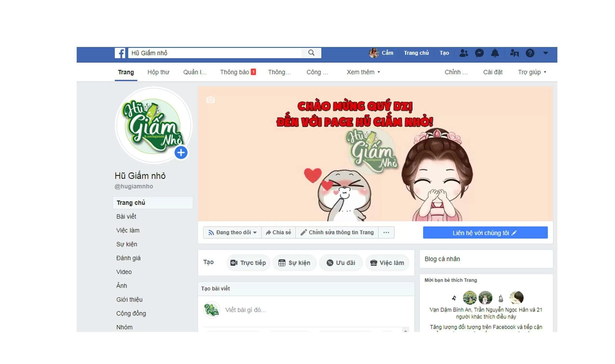Open the question mark help icon

tap(530, 53)
